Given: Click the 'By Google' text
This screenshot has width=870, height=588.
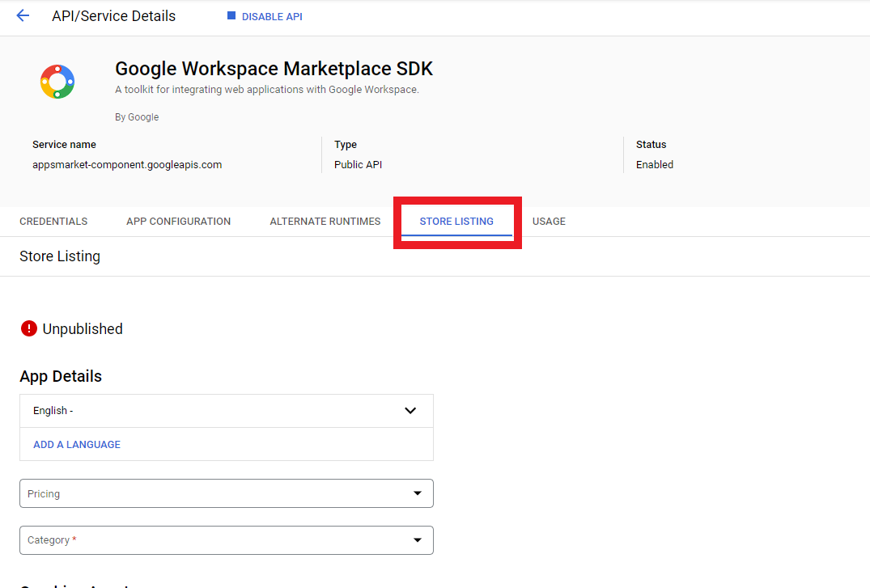Looking at the screenshot, I should point(137,117).
